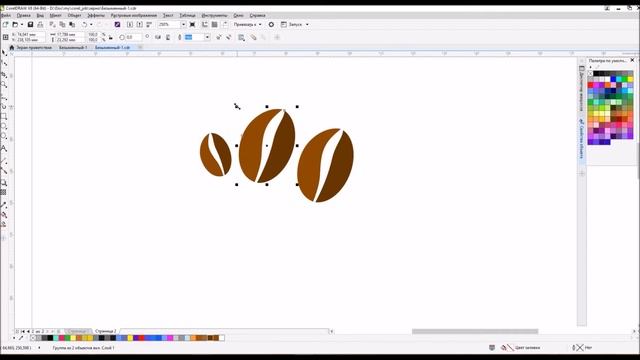Save the document with the floppy icon

(x=30, y=24)
